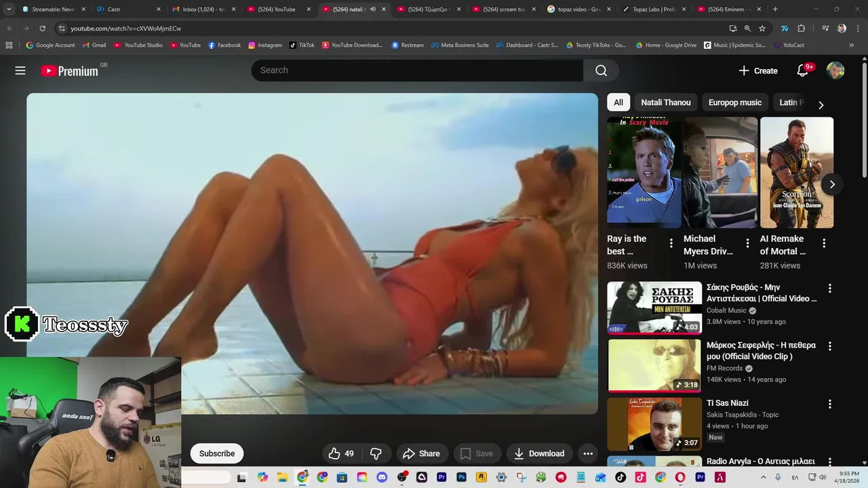
Task: Select the Natali Thanou filter chip
Action: (666, 102)
